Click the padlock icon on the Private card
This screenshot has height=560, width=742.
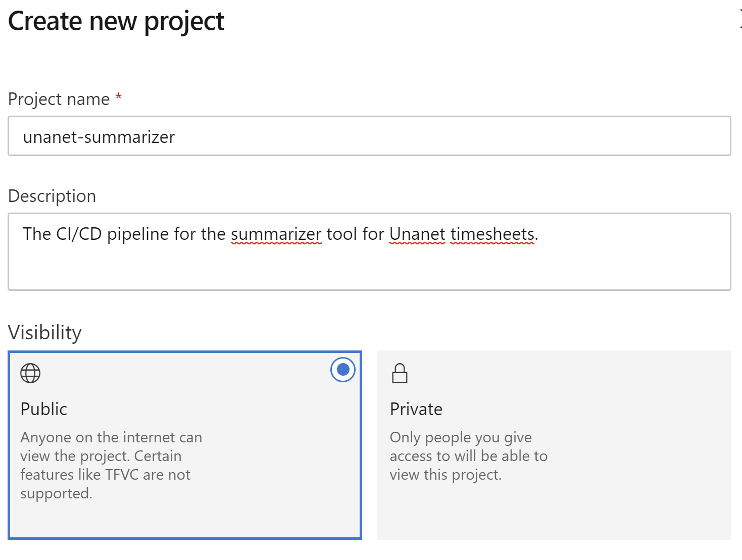click(399, 373)
